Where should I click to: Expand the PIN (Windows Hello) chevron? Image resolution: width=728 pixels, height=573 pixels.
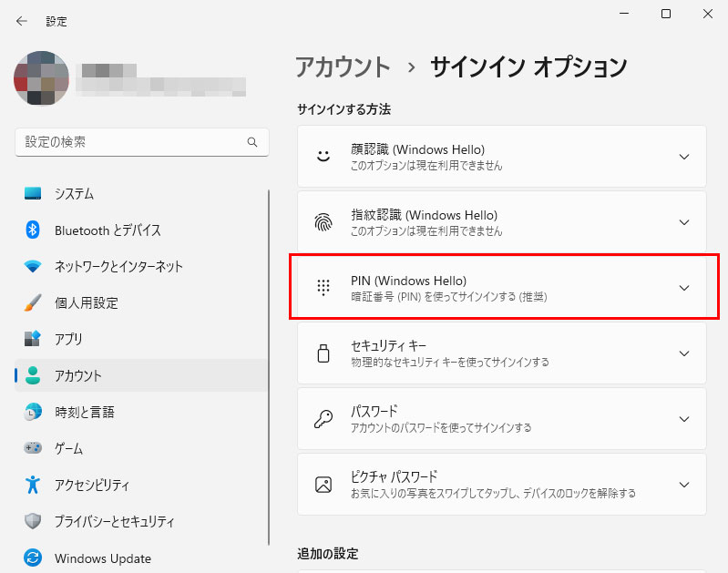click(x=684, y=288)
